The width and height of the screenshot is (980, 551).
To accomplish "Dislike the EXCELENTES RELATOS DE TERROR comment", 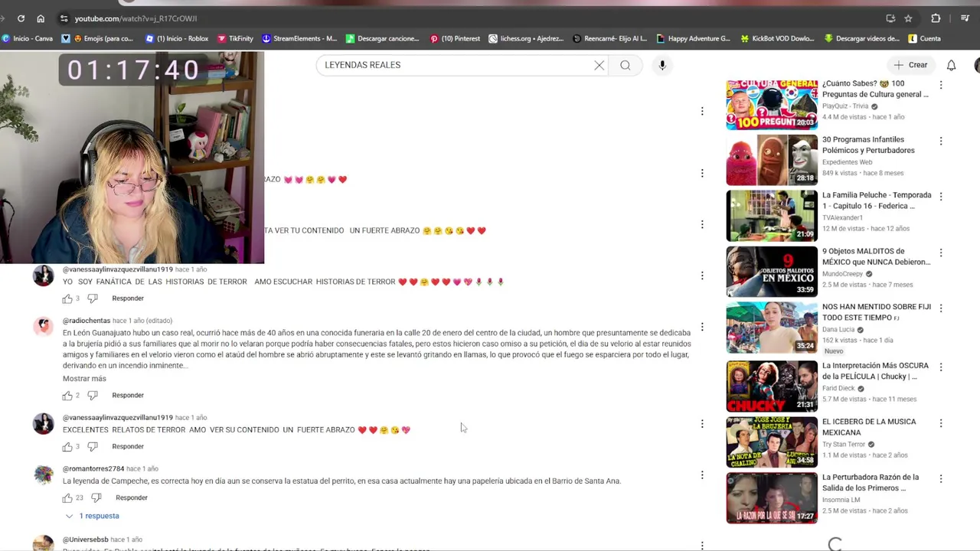I will (93, 447).
